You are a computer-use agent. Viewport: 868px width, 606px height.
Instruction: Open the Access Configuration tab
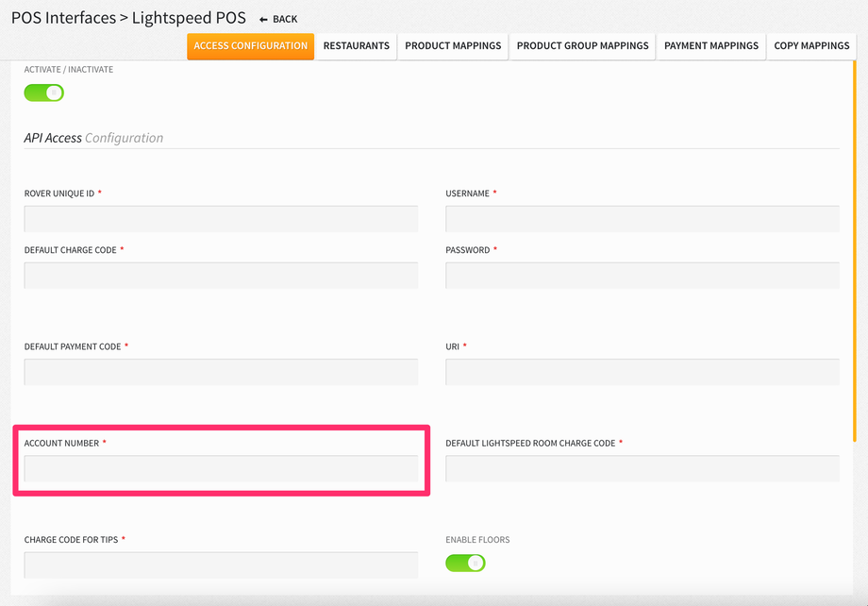click(251, 46)
